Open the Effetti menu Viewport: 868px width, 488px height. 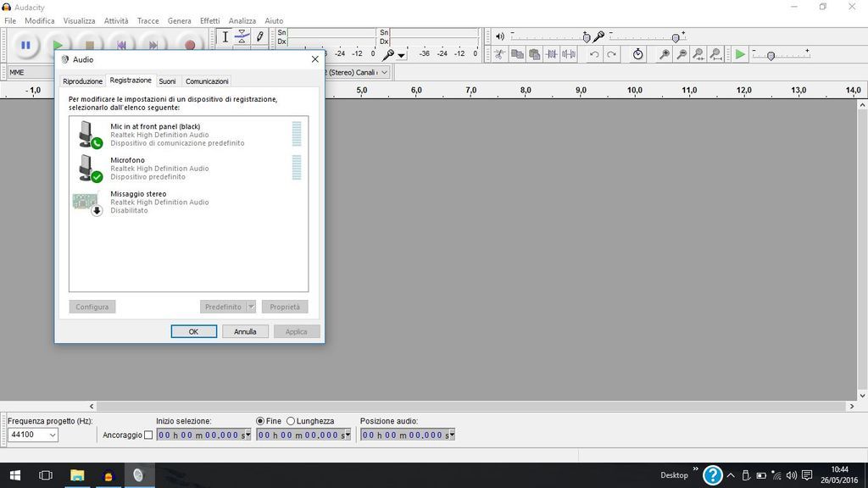[209, 20]
